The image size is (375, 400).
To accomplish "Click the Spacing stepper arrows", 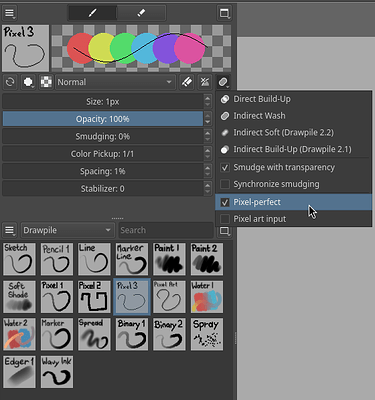I will click(207, 171).
